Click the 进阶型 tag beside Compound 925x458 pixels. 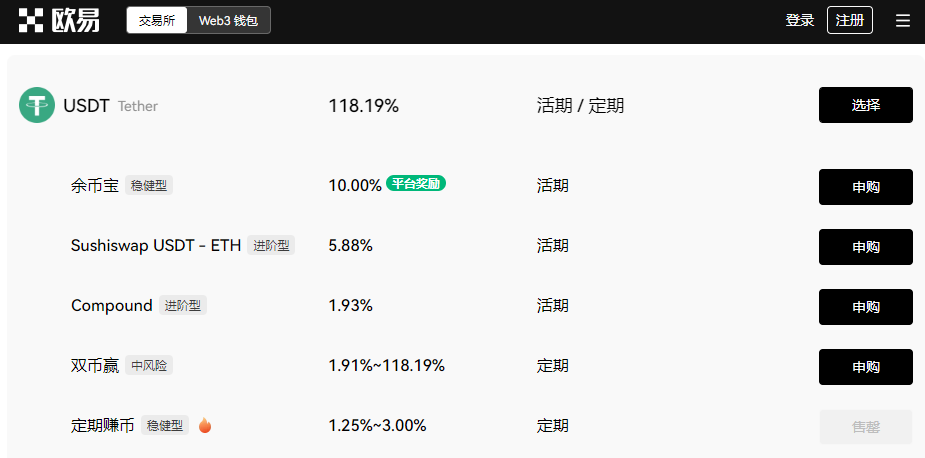pos(183,305)
